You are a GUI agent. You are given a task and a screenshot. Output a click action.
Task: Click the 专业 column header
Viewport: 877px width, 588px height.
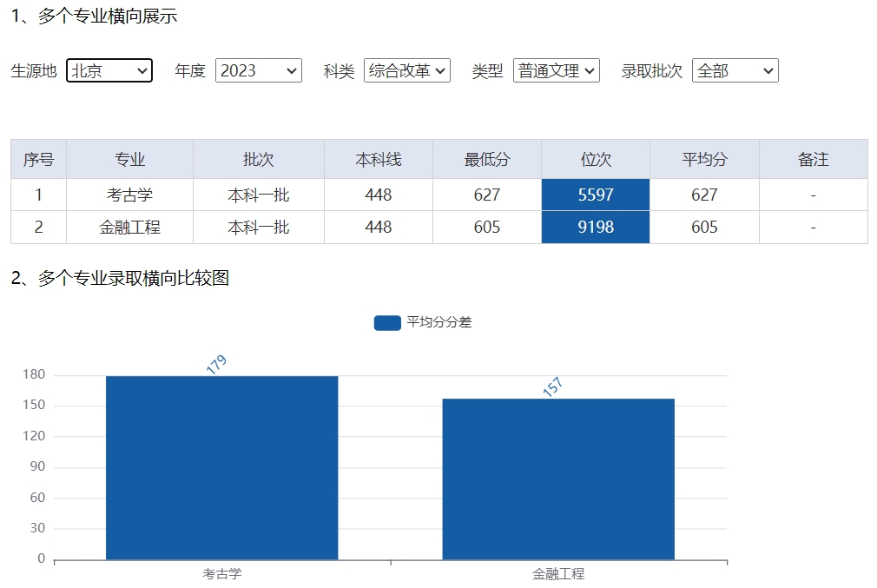(x=130, y=160)
